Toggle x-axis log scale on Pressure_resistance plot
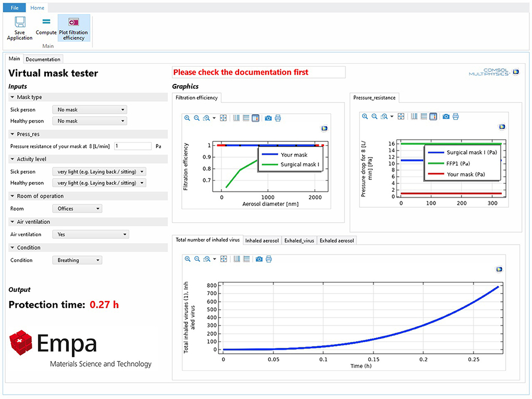Image resolution: width=532 pixels, height=399 pixels. pos(414,116)
